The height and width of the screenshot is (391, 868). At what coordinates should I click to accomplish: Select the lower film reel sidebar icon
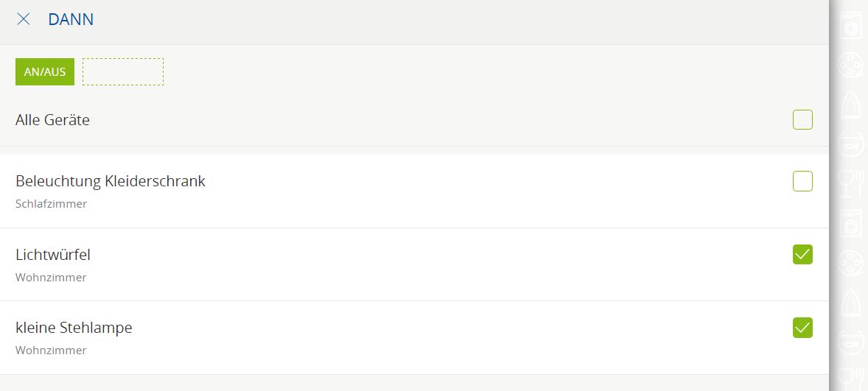coord(851,261)
